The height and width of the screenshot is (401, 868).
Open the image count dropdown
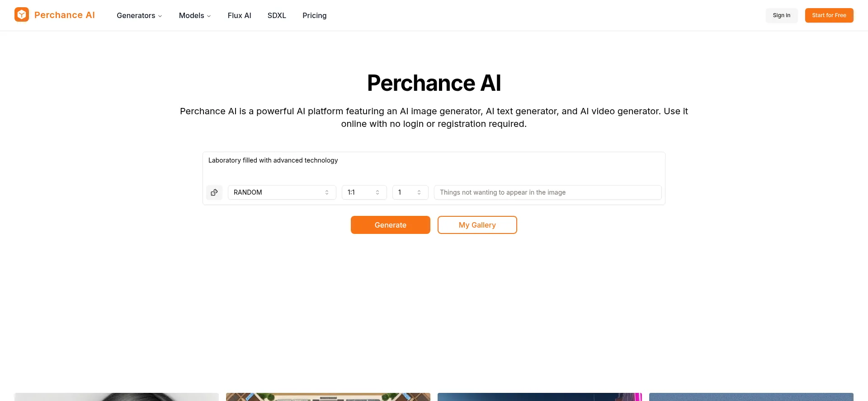click(410, 192)
